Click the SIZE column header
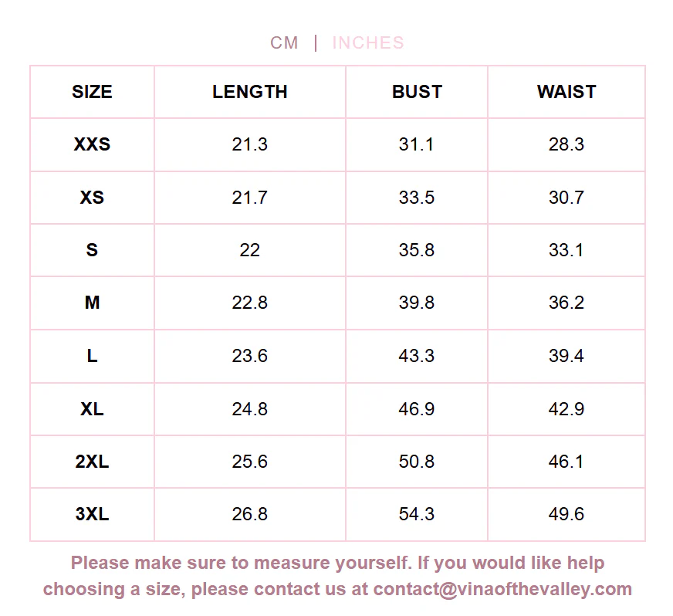Viewport: 673px width, 616px height. coord(92,92)
